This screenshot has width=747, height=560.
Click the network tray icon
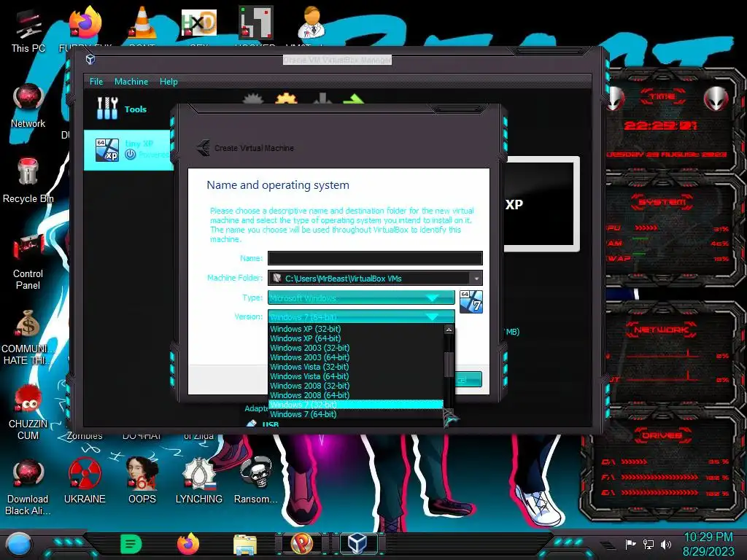(x=649, y=544)
